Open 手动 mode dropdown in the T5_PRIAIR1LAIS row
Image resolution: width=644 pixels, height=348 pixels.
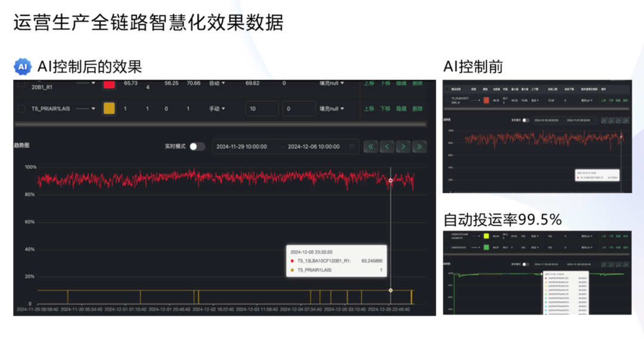pyautogui.click(x=217, y=109)
